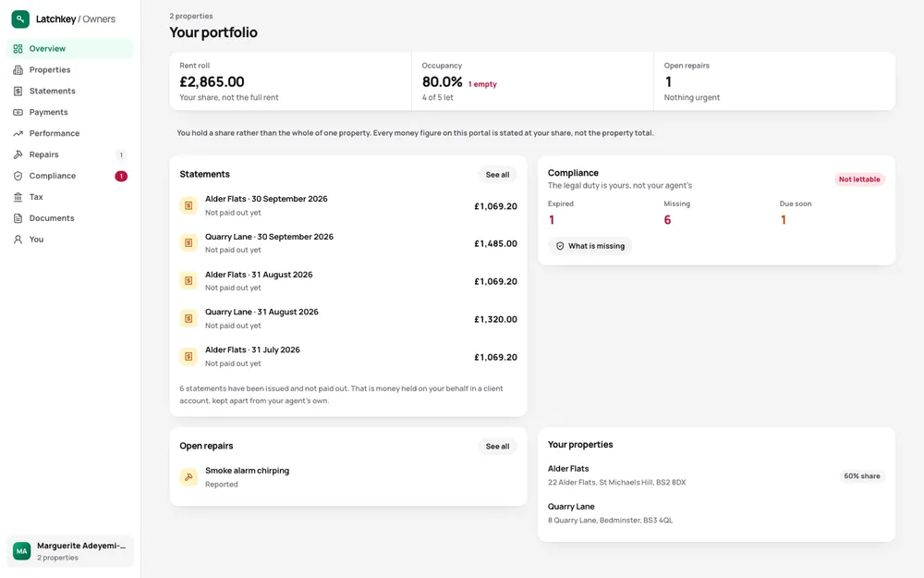Click the You person icon
The height and width of the screenshot is (578, 924).
pyautogui.click(x=18, y=240)
